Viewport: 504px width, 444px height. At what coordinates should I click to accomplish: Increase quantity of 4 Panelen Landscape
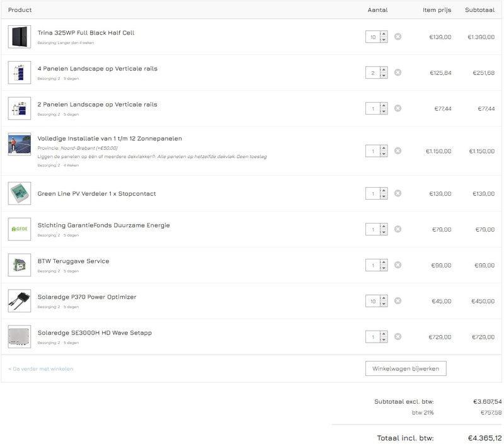[384, 70]
